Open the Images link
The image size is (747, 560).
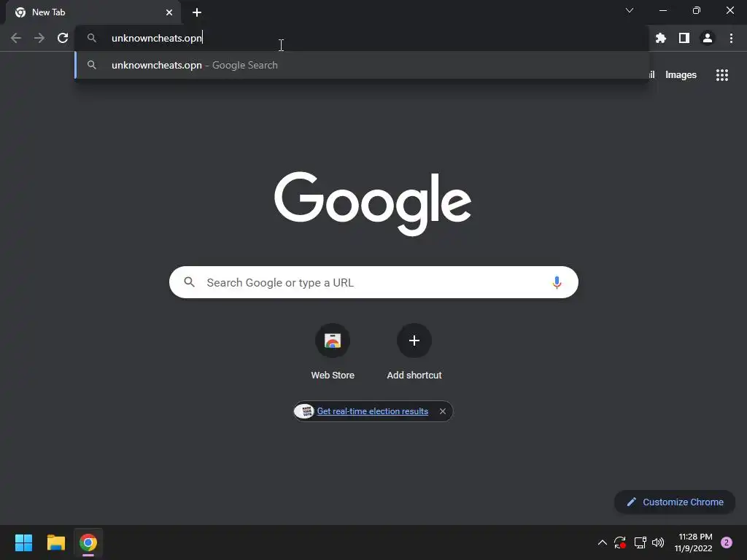pos(681,75)
